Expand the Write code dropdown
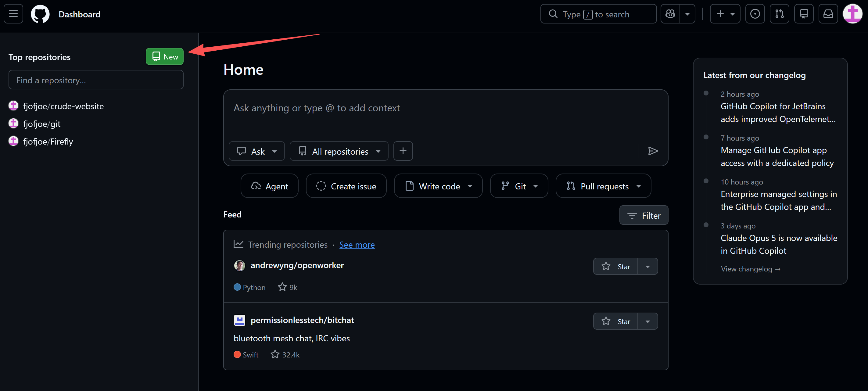The height and width of the screenshot is (391, 868). [438, 186]
